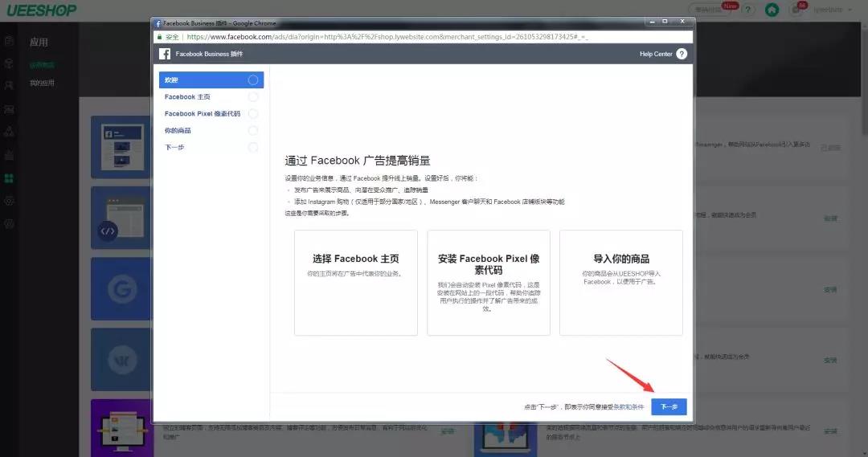Click the green apps grid sidebar icon

9,178
